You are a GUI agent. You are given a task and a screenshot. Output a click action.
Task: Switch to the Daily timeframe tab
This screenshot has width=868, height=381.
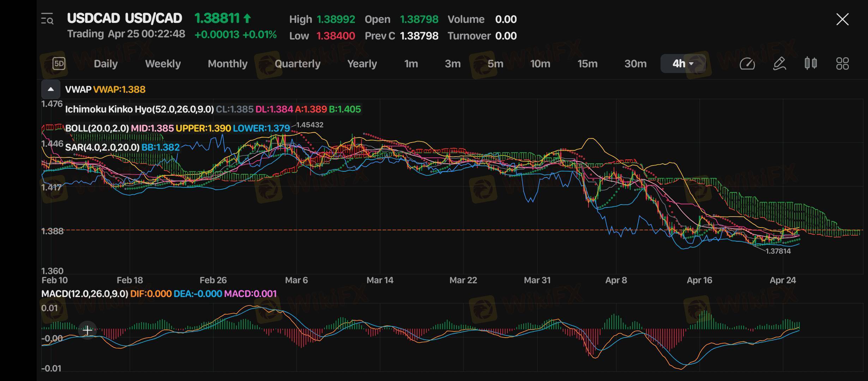point(106,64)
